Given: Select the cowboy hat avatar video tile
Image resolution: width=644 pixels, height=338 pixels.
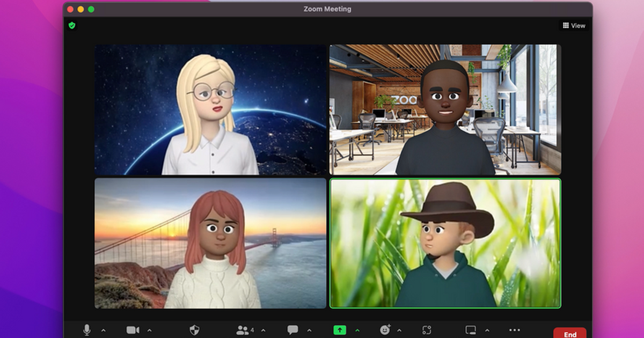Looking at the screenshot, I should tap(445, 243).
